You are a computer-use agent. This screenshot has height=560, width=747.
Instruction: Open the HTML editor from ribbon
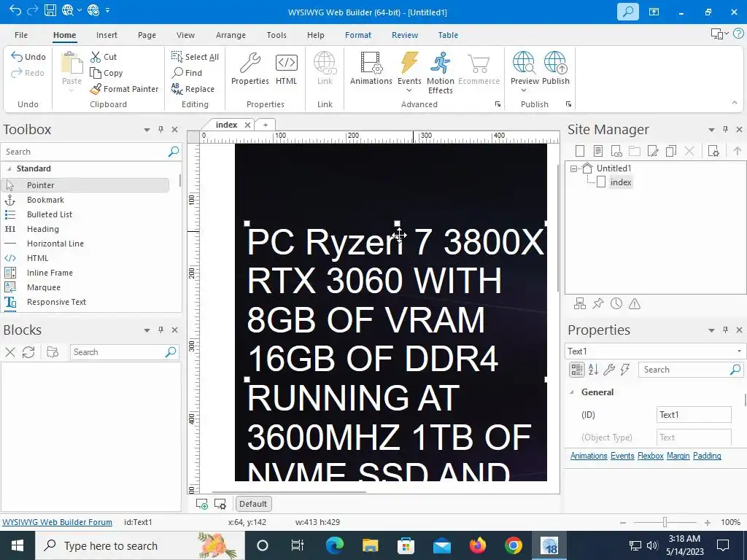[x=286, y=69]
